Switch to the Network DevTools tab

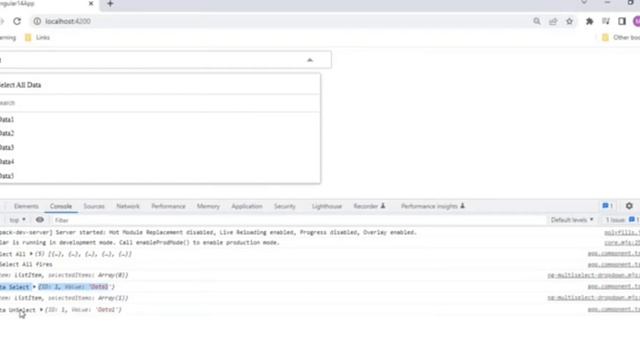tap(128, 206)
